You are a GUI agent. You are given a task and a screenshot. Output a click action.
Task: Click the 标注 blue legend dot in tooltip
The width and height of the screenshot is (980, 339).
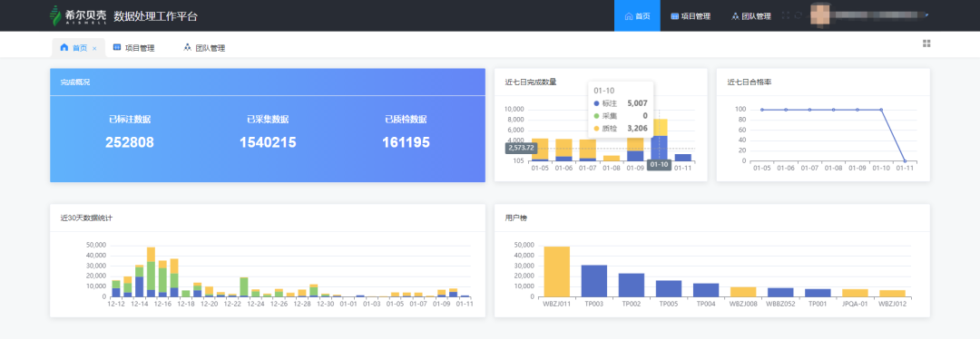(x=597, y=103)
